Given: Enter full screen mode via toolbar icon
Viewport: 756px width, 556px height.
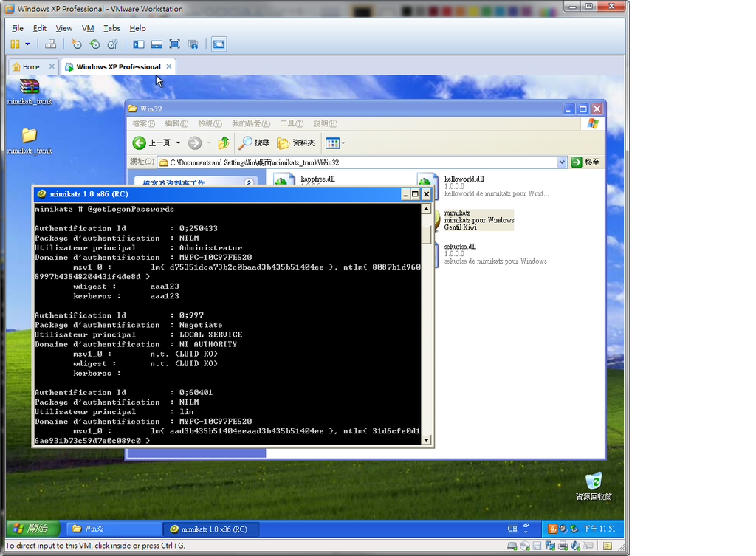Looking at the screenshot, I should point(174,44).
